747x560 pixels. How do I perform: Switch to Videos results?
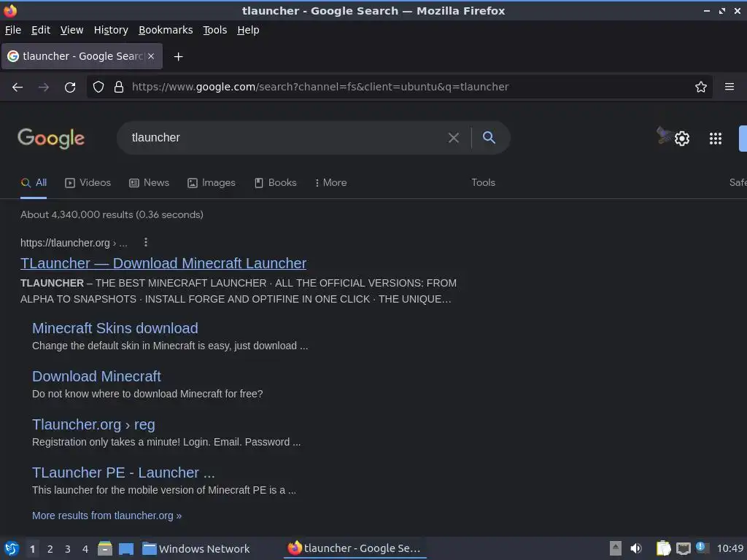pos(88,183)
